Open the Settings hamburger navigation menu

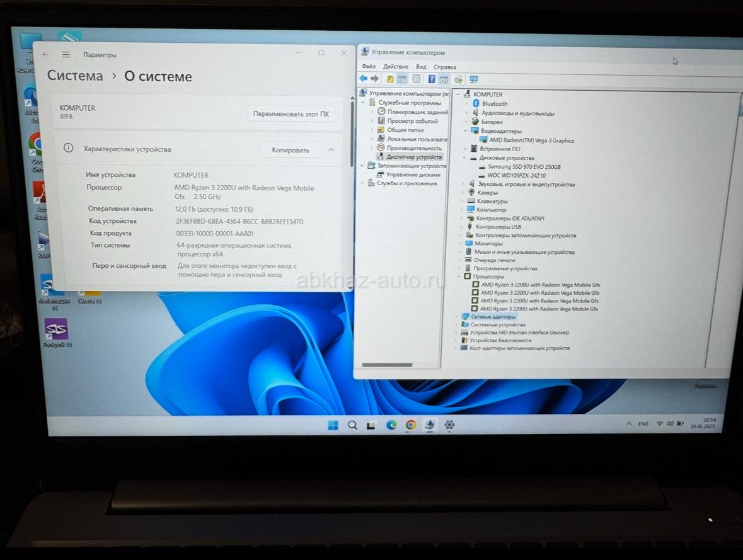(x=66, y=55)
